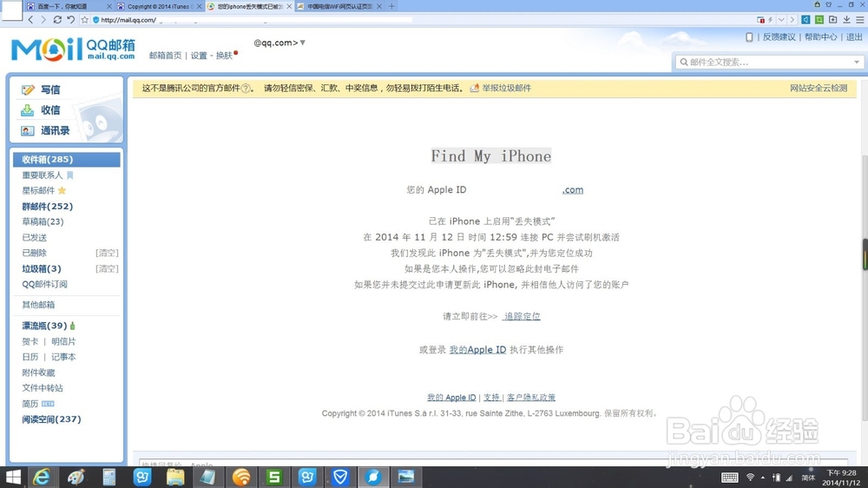Viewport: 868px width, 488px height.
Task: Open the green S app on taskbar
Action: (x=274, y=477)
